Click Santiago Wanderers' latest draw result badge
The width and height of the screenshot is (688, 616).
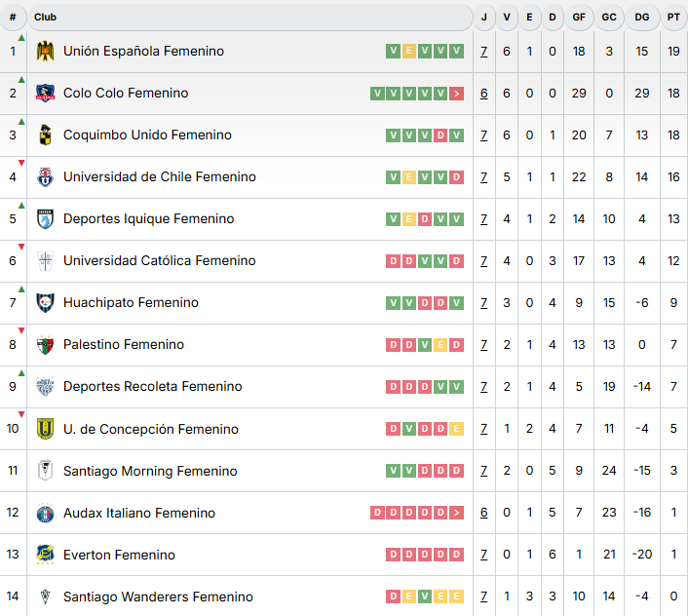[x=457, y=597]
